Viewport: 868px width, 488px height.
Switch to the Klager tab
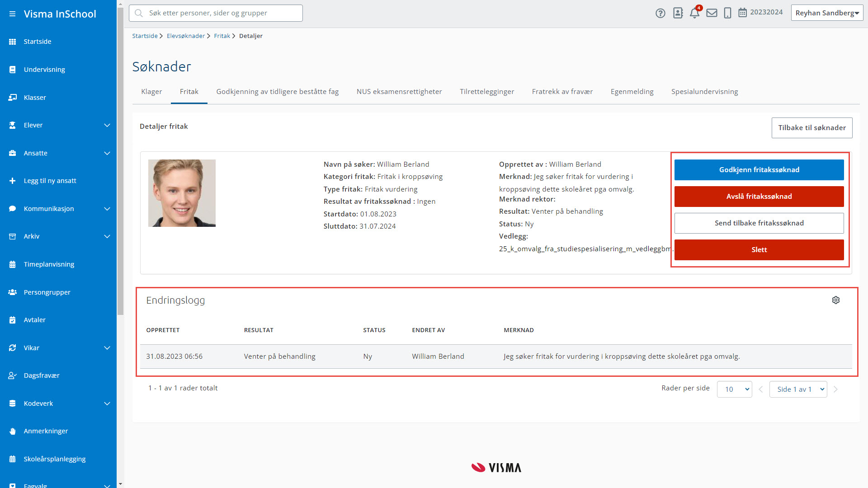point(151,92)
